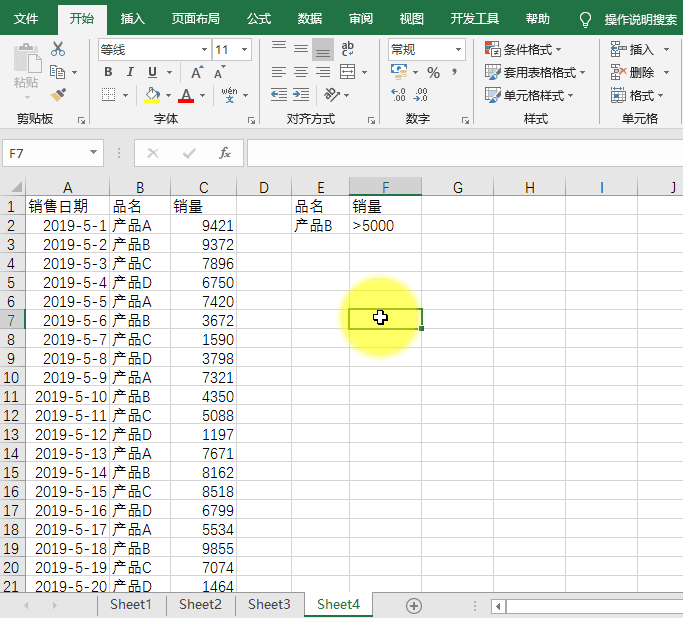Click accounting number format icon

pyautogui.click(x=399, y=72)
